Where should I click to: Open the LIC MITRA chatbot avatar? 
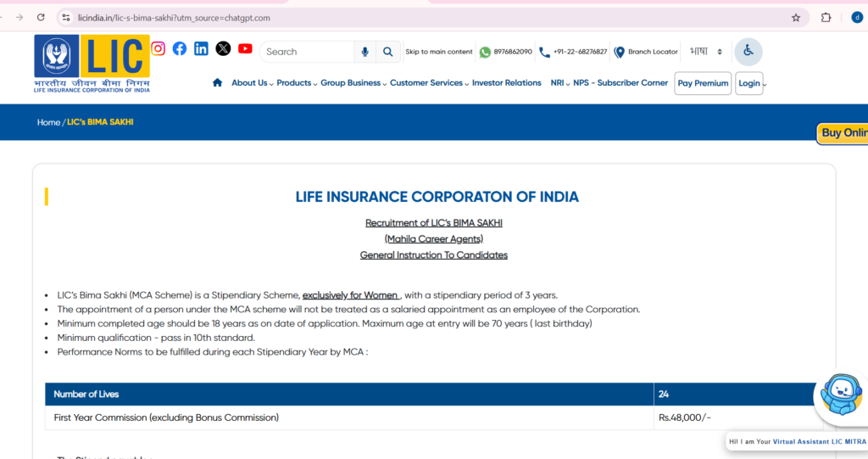click(841, 395)
